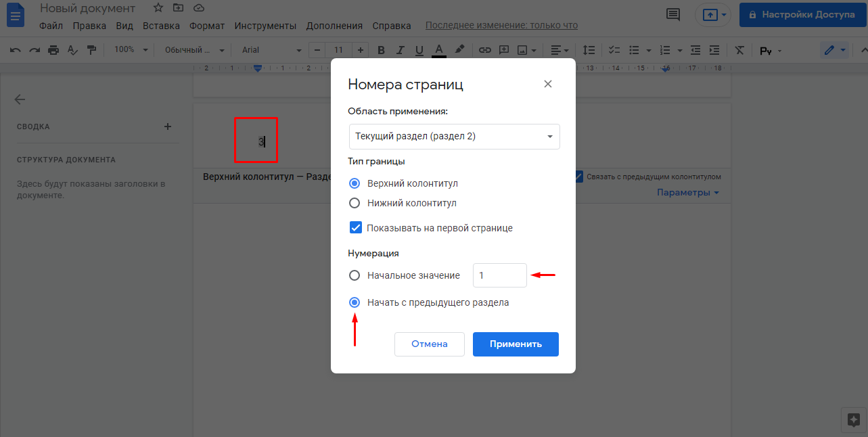Click the starting page number field
868x437 pixels.
pos(499,275)
